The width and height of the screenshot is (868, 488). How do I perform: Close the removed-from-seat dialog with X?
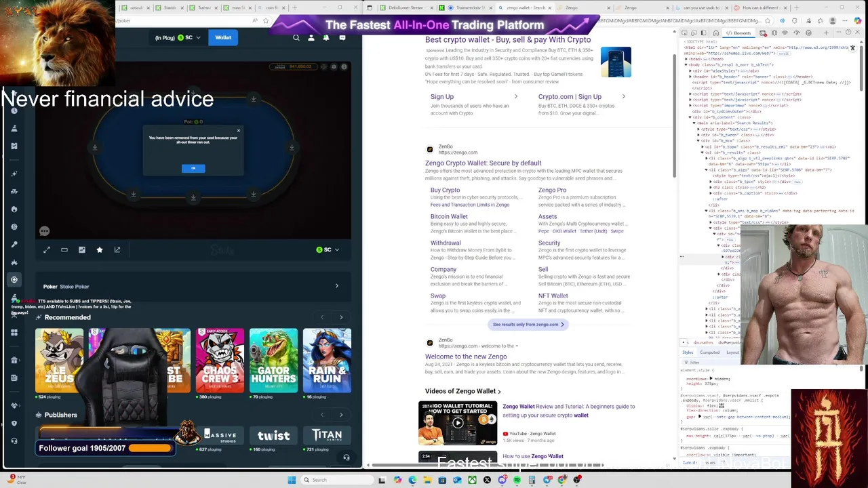238,131
